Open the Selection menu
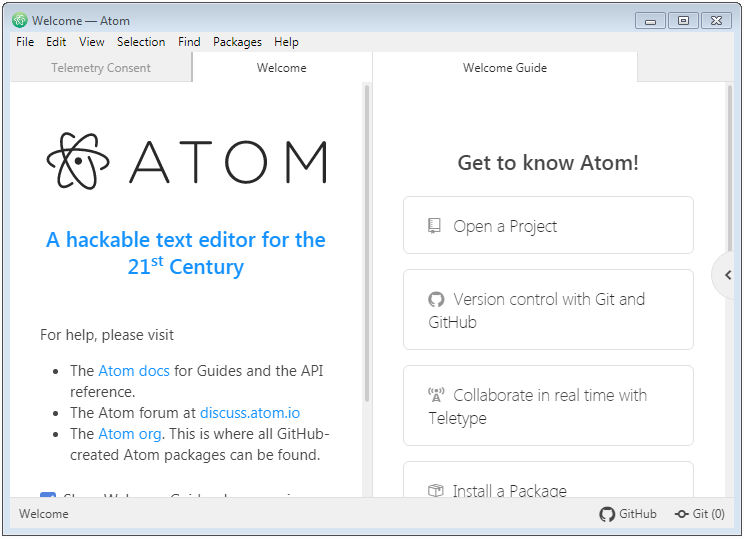Image resolution: width=744 pixels, height=538 pixels. click(x=141, y=42)
